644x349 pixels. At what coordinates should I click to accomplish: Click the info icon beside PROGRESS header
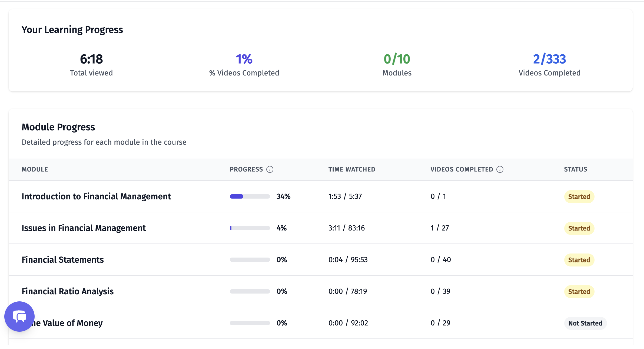tap(270, 169)
